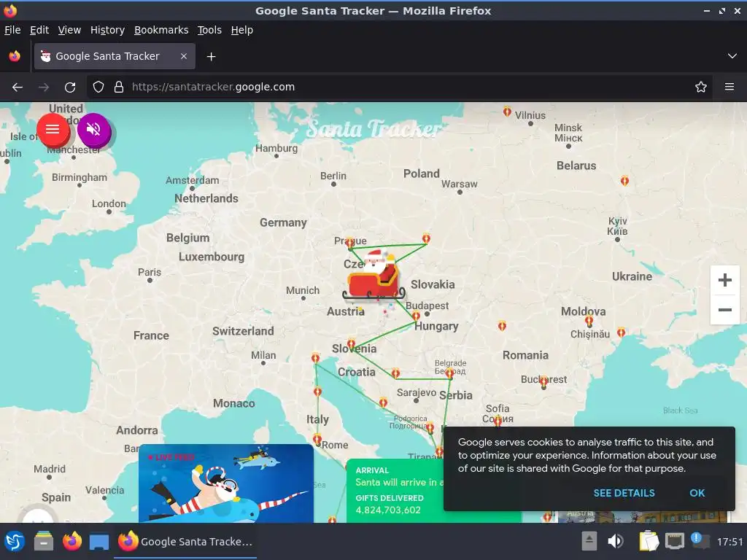Image resolution: width=747 pixels, height=560 pixels.
Task: Select the gift pin at Belgrade
Action: (449, 374)
